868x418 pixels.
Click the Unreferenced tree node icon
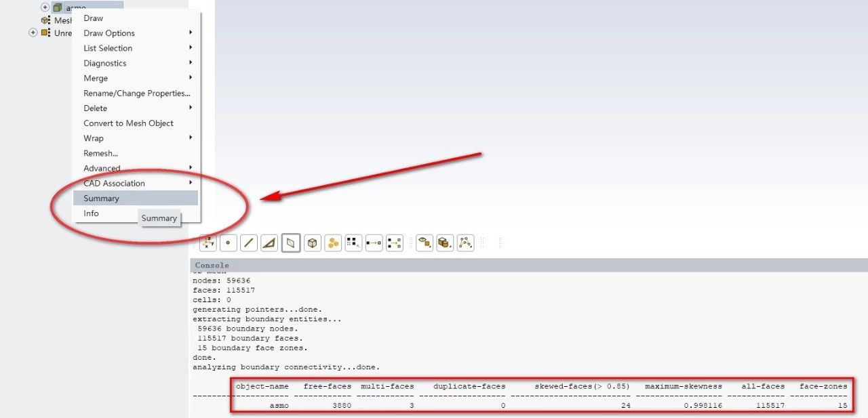[x=45, y=33]
